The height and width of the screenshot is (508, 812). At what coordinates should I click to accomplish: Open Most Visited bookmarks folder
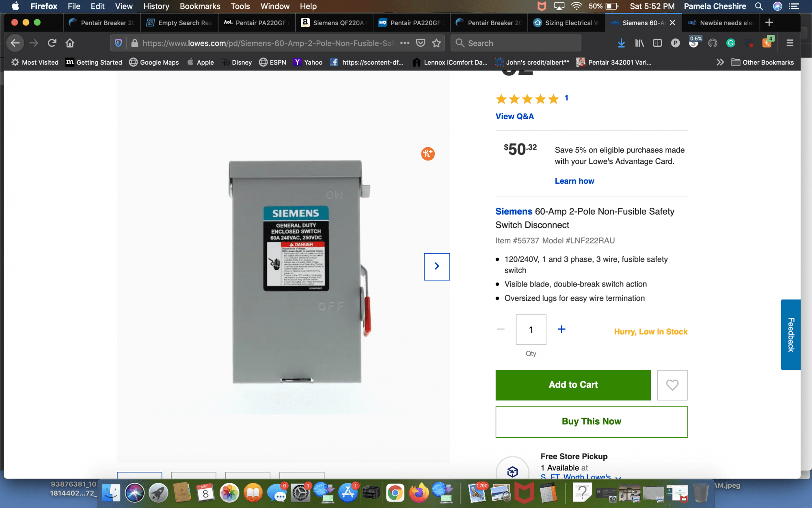tap(35, 62)
